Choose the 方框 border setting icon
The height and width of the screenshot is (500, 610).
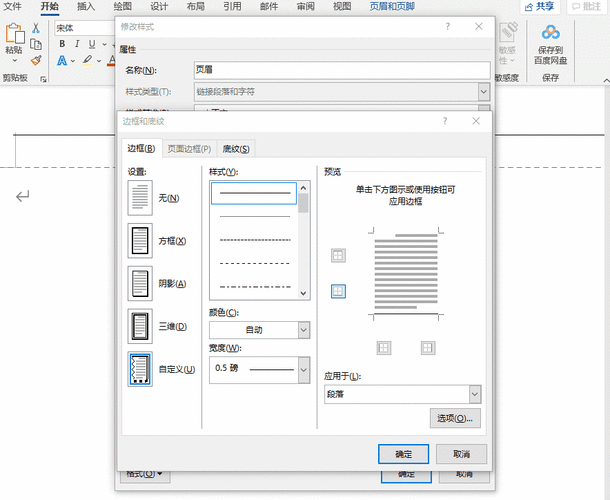coord(140,240)
